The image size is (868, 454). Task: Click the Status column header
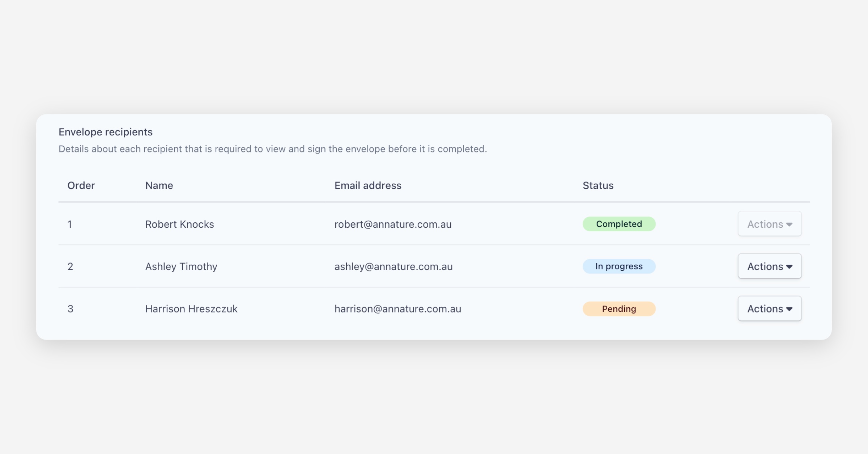598,186
